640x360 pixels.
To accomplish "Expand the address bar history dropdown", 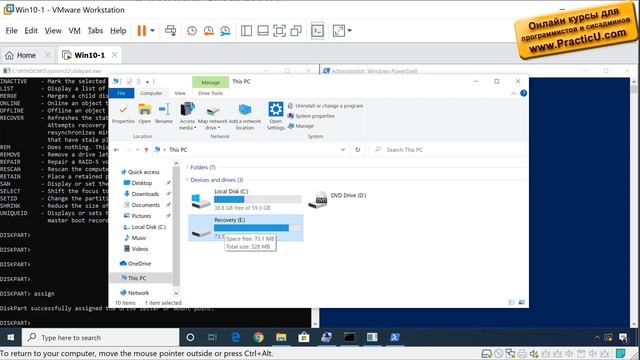I will point(343,150).
